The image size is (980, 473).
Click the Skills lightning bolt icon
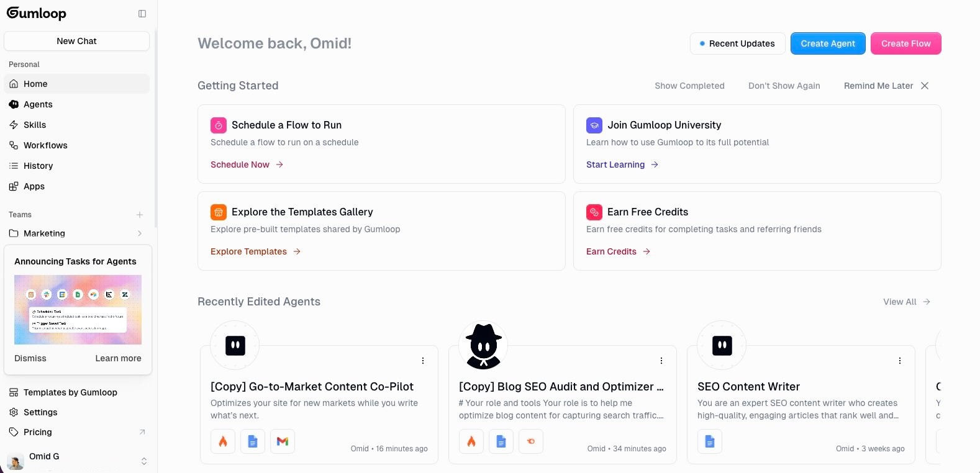coord(14,125)
